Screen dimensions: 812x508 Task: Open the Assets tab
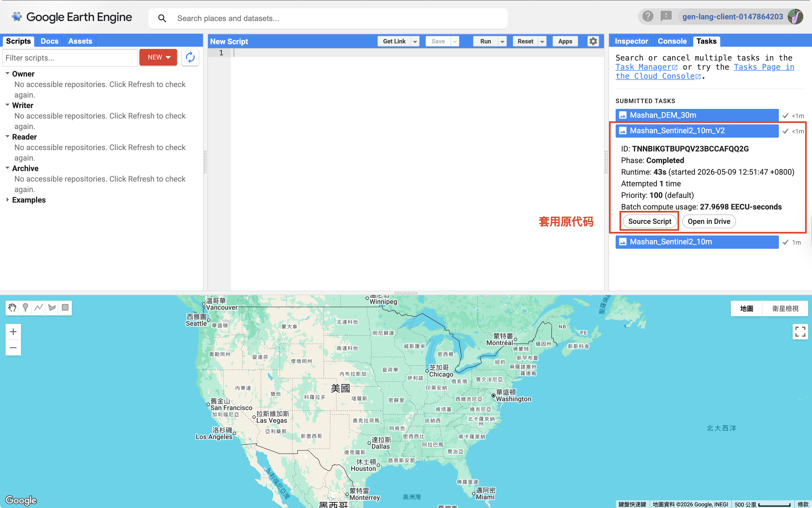[80, 41]
